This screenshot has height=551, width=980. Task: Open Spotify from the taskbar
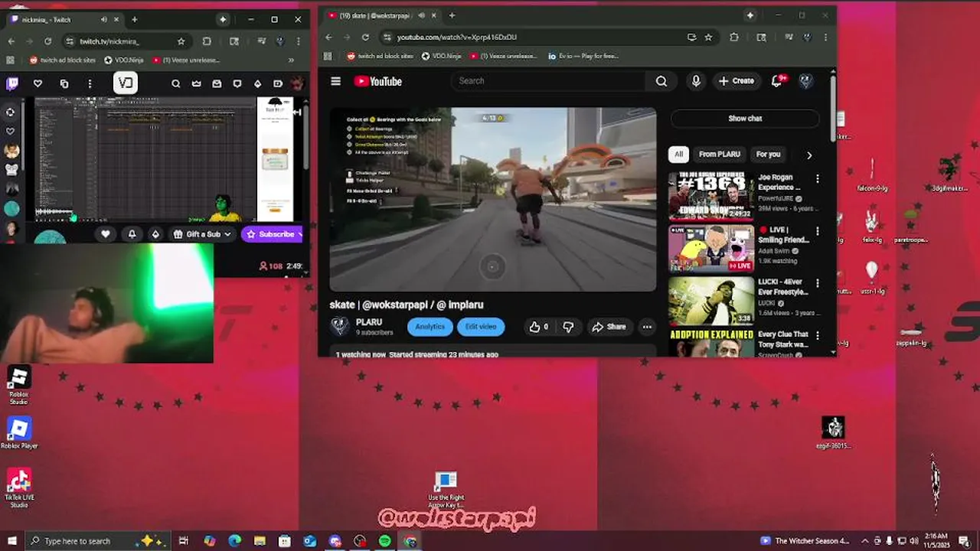(385, 541)
